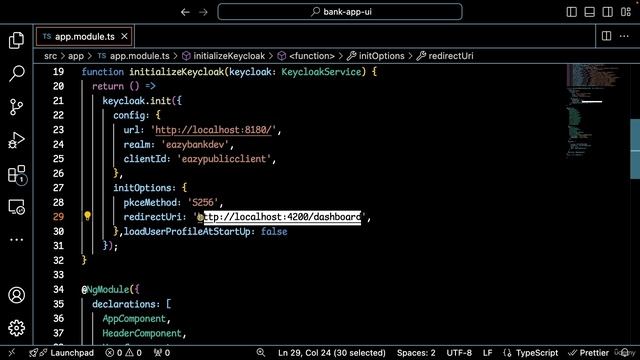
Task: Open the Search view in activity bar
Action: click(x=16, y=73)
